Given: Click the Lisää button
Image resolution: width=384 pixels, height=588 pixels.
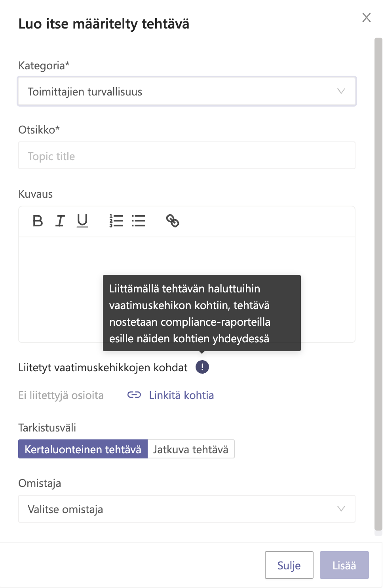Looking at the screenshot, I should coord(344,565).
